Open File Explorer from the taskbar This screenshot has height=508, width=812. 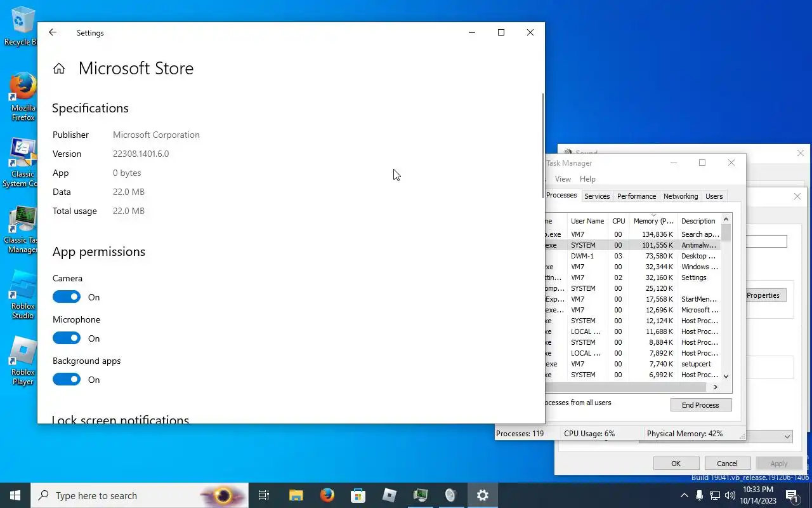(x=296, y=495)
